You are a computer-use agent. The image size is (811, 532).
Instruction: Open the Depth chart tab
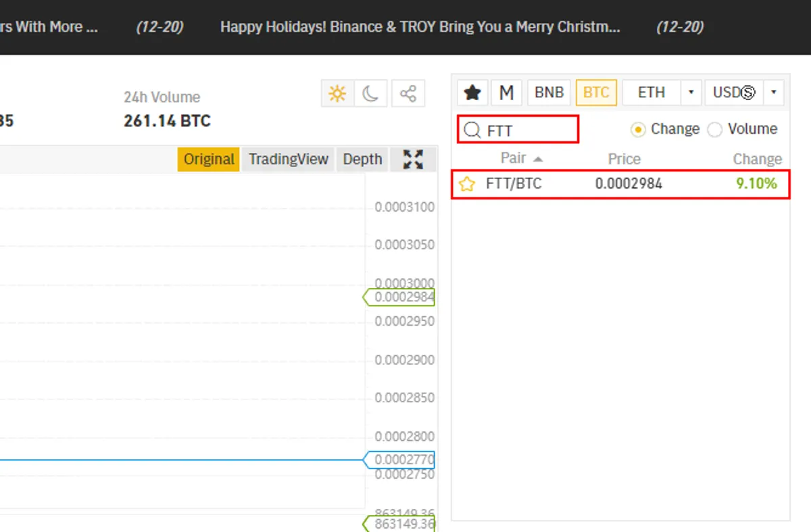click(362, 160)
